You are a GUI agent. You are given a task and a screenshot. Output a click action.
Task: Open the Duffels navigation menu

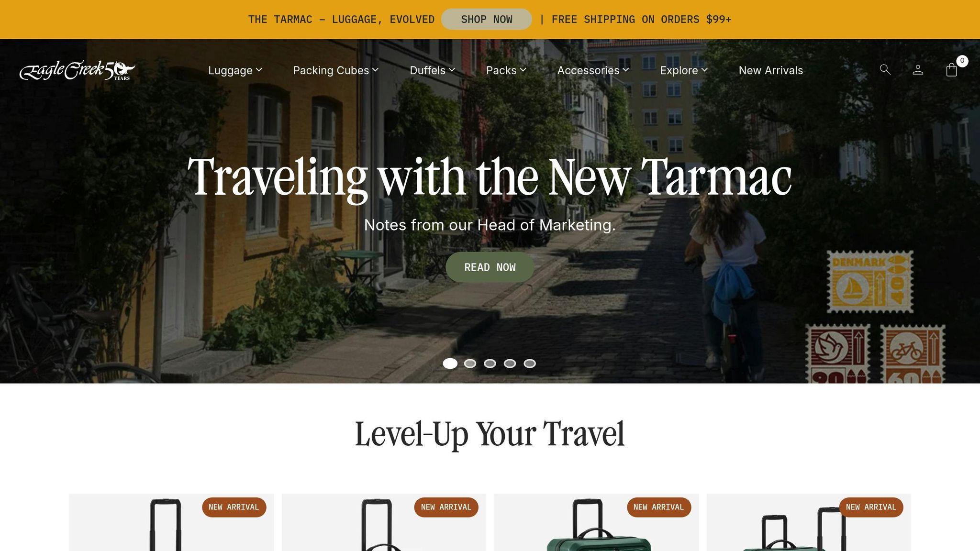tap(432, 70)
